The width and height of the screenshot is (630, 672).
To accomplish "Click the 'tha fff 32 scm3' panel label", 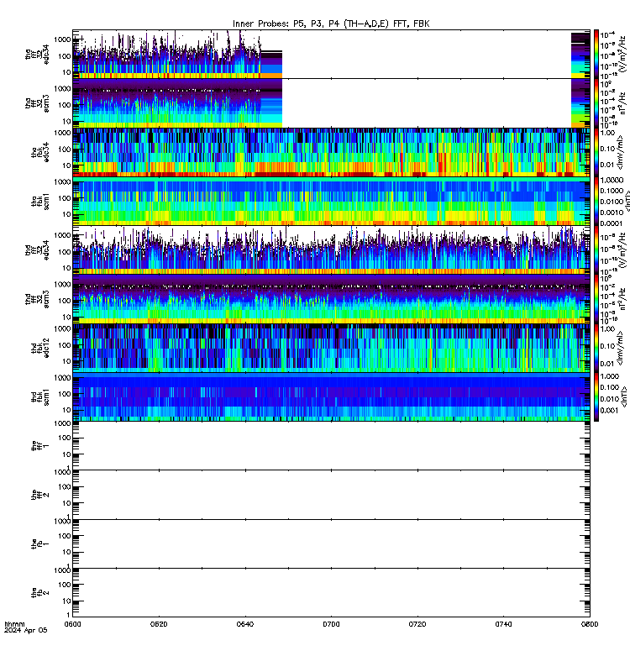I will point(37,103).
